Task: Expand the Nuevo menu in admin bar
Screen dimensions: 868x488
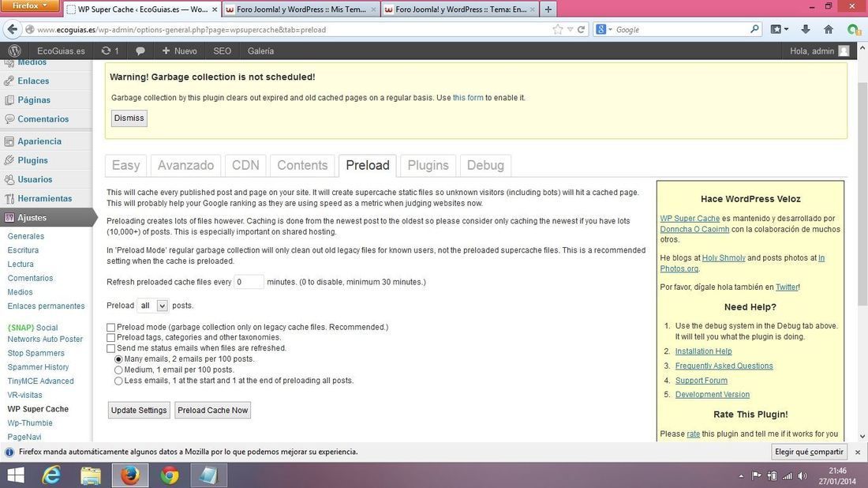Action: click(x=179, y=51)
